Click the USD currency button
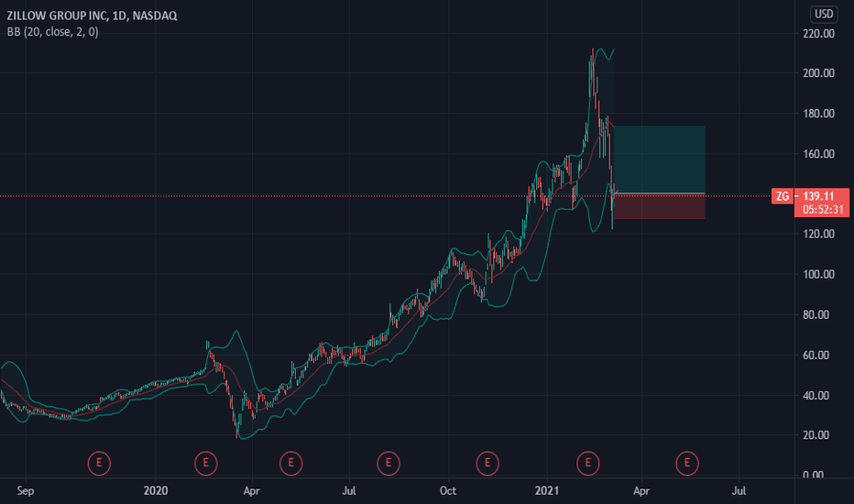 pyautogui.click(x=824, y=14)
